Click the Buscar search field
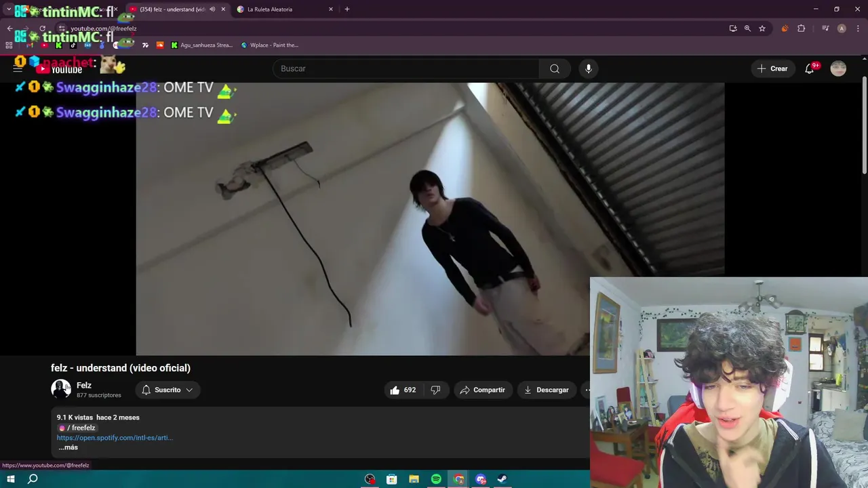The height and width of the screenshot is (488, 868). [406, 68]
